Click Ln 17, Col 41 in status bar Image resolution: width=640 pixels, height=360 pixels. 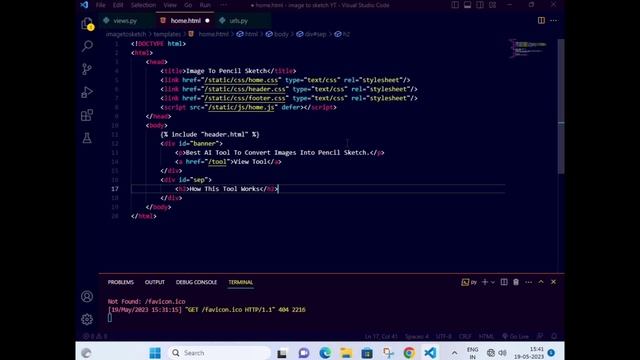click(x=381, y=336)
